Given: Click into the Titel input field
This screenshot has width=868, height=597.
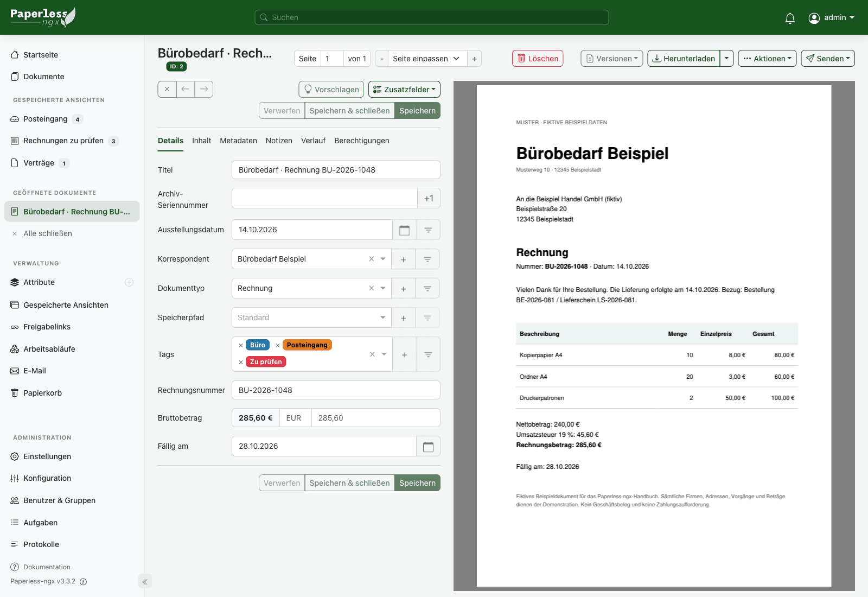Looking at the screenshot, I should click(x=336, y=170).
